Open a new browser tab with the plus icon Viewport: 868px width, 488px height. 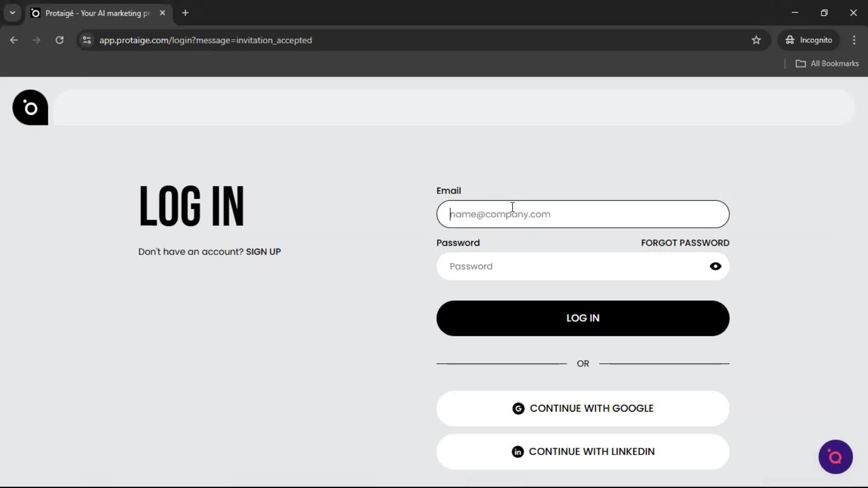(185, 13)
